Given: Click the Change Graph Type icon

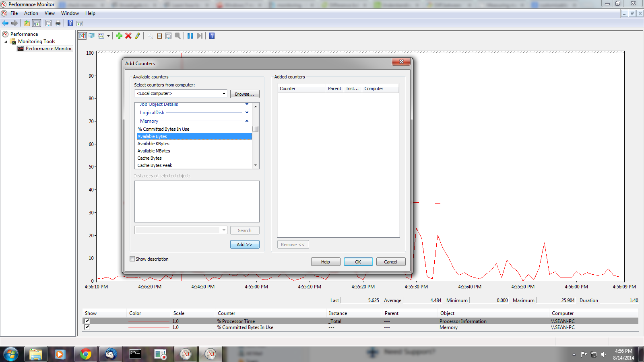Looking at the screenshot, I should 101,36.
